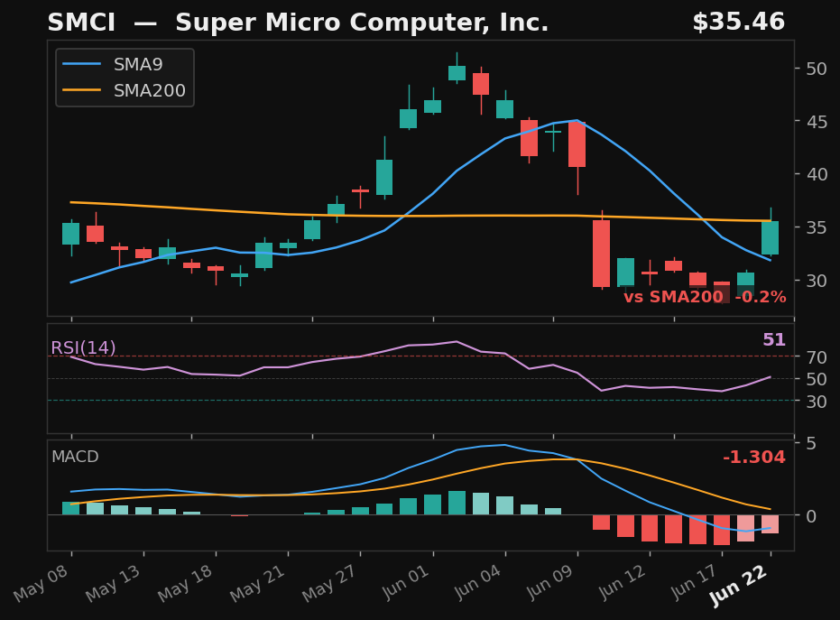Click the RSI(14) panel label
Viewport: 840px width, 620px height.
coord(83,348)
